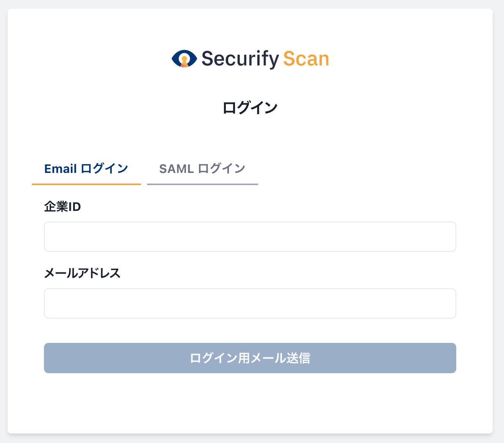504x443 pixels.
Task: Click the Securify Scan eye logo icon
Action: coord(184,59)
